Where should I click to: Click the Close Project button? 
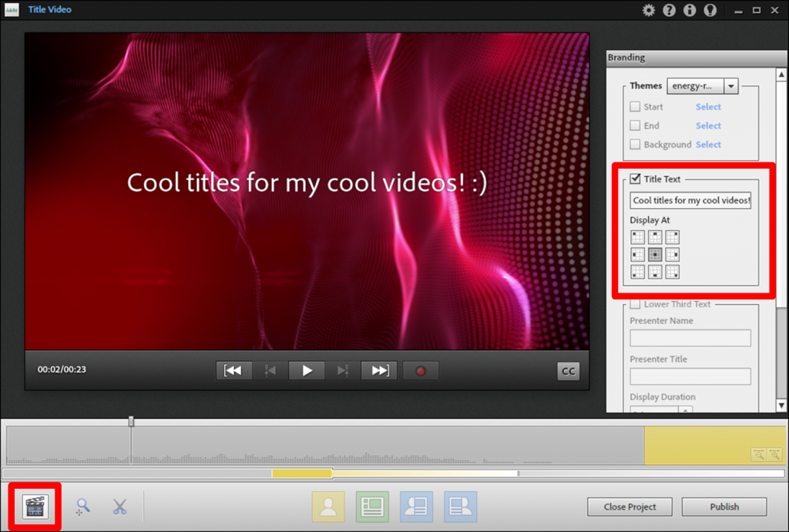[x=630, y=507]
